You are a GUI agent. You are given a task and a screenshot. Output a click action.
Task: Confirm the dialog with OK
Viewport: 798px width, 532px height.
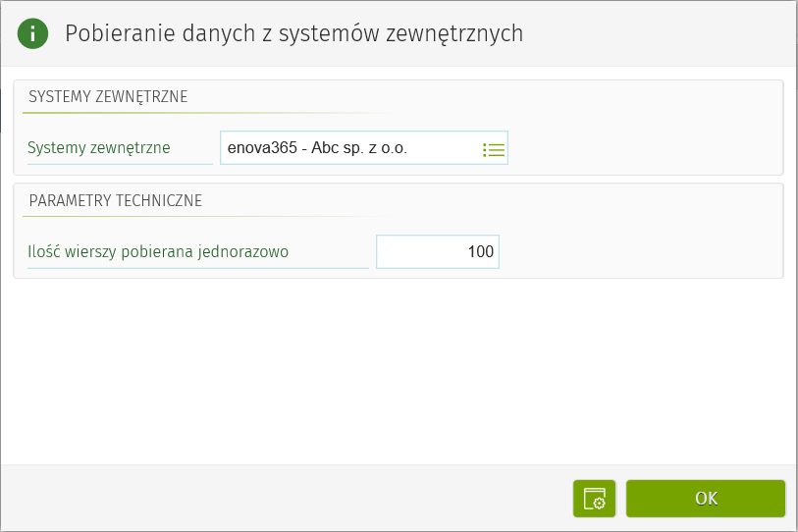pos(706,499)
